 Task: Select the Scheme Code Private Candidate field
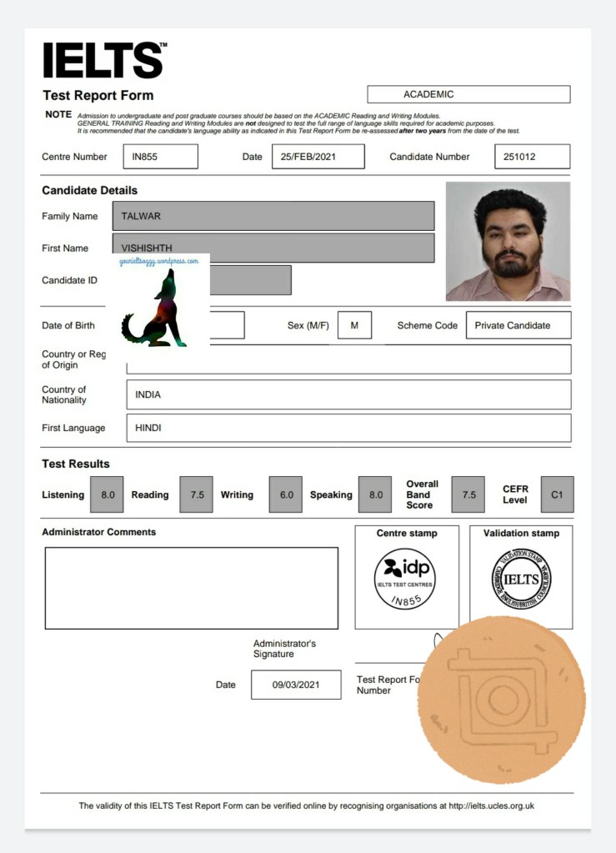(x=518, y=325)
